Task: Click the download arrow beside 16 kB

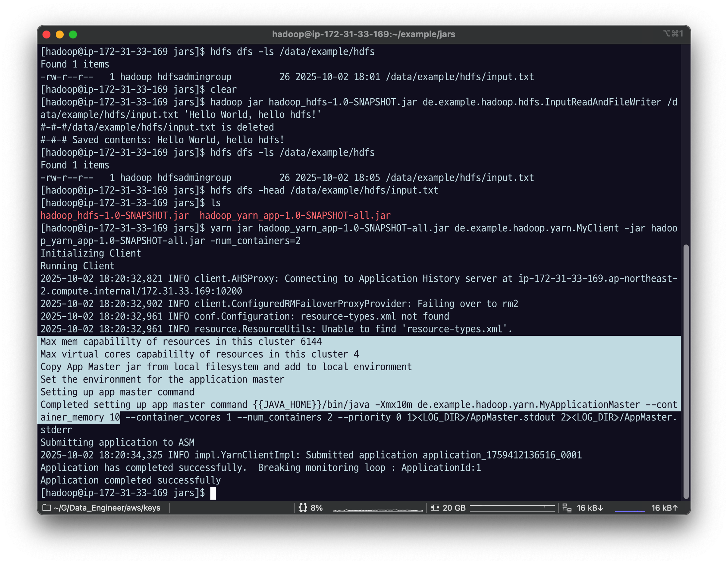Action: [601, 508]
